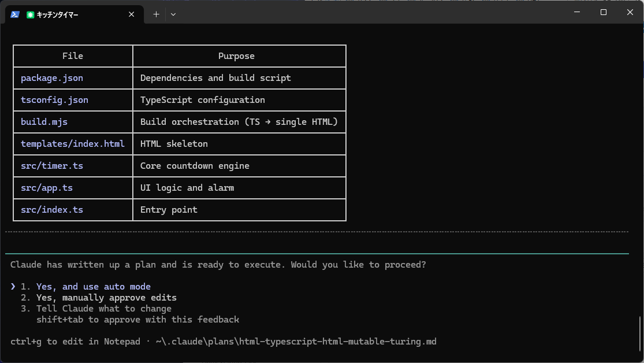Click the 'Would you like to proceed?' prompt
Viewport: 644px width, 363px height.
[x=359, y=265]
